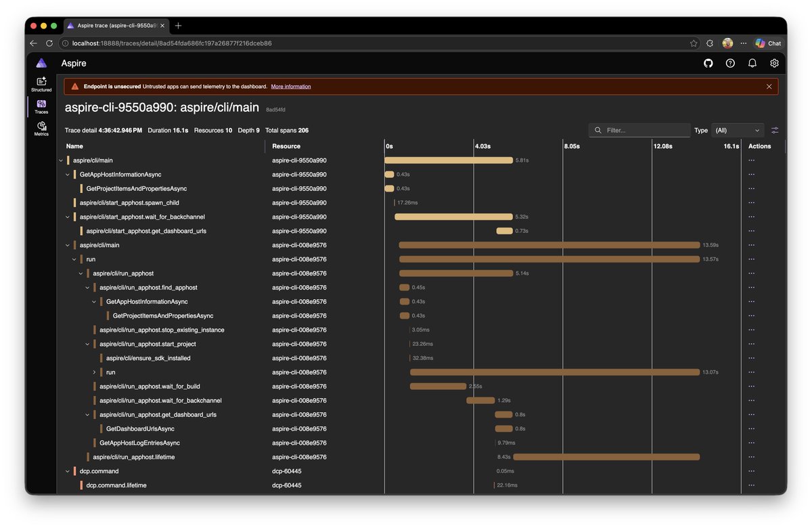The height and width of the screenshot is (528, 812).
Task: Collapse the dcp.command span
Action: pos(68,471)
